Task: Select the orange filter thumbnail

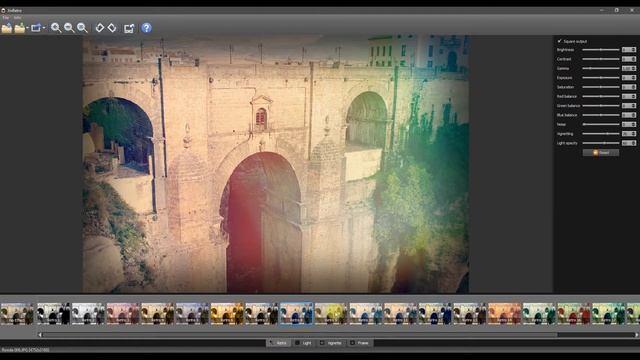Action: 504,313
